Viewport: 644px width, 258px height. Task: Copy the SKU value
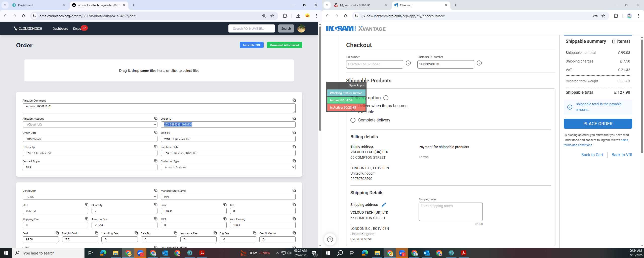(x=87, y=205)
